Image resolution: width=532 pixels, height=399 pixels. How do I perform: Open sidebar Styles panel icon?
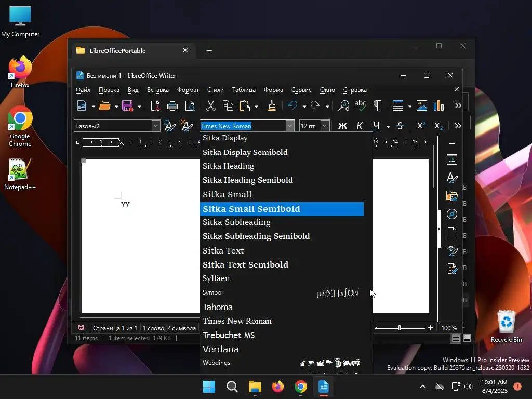[x=452, y=178]
